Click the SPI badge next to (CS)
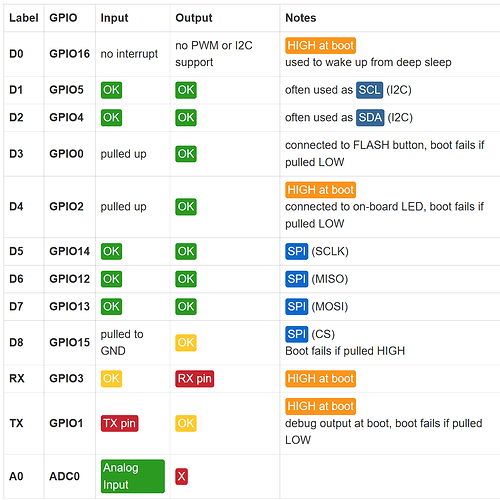Screen dimensions: 500x500 point(296,334)
